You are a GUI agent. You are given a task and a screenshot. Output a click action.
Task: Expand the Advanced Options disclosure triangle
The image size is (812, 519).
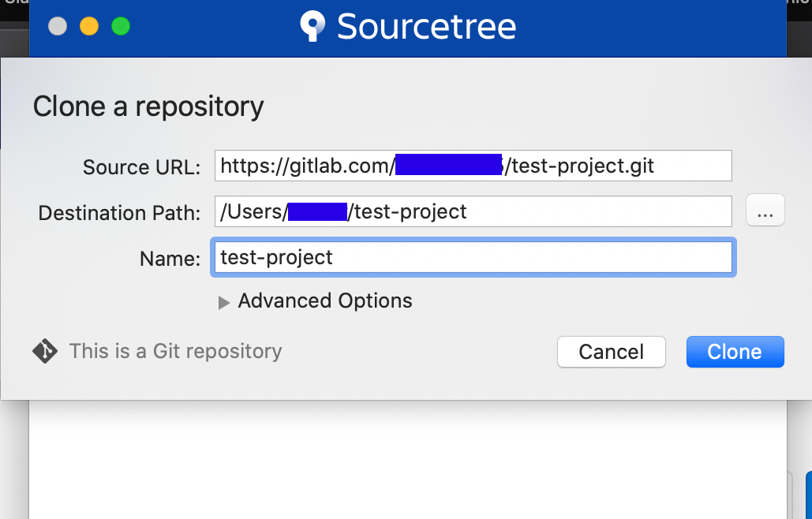224,302
